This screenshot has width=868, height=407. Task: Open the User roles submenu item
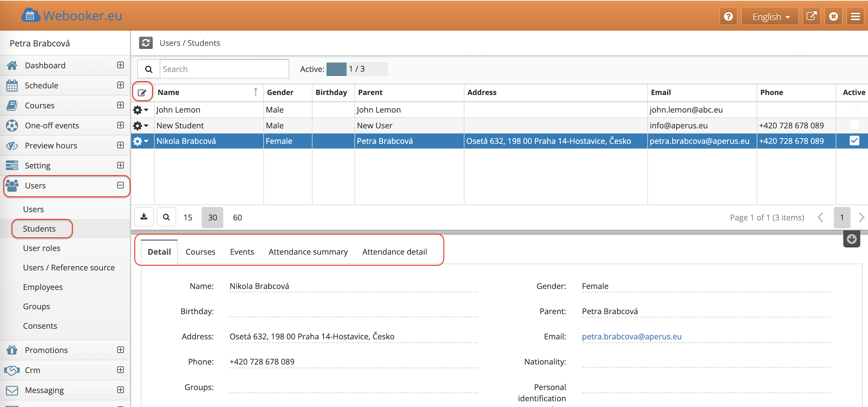41,248
